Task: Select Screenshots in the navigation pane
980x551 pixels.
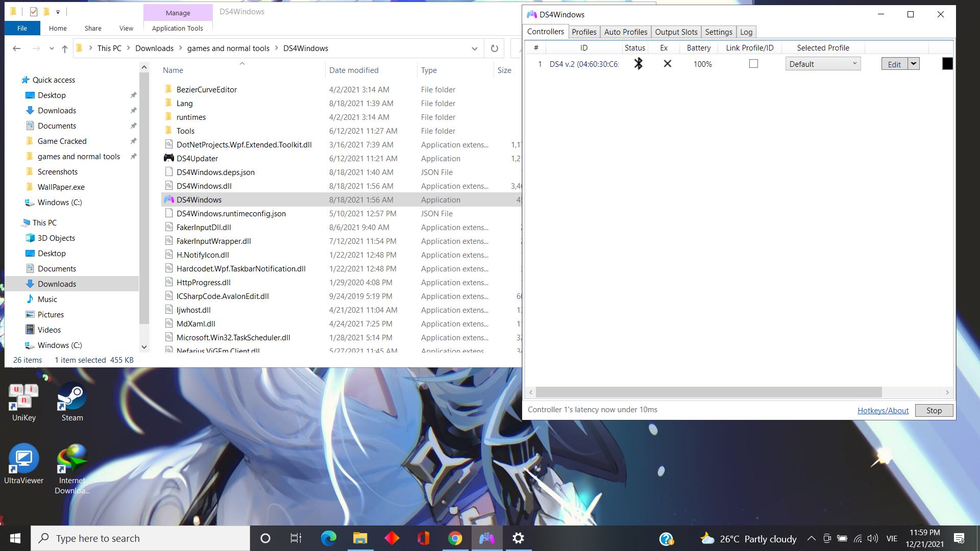Action: 58,172
